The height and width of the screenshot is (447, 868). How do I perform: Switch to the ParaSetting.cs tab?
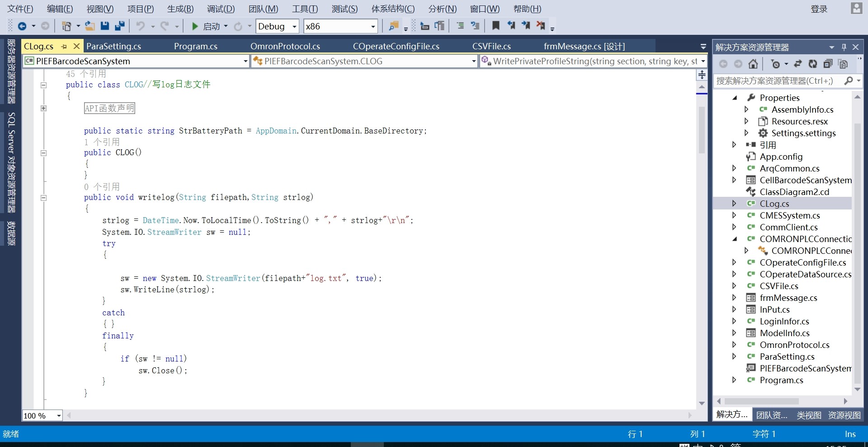coord(113,47)
